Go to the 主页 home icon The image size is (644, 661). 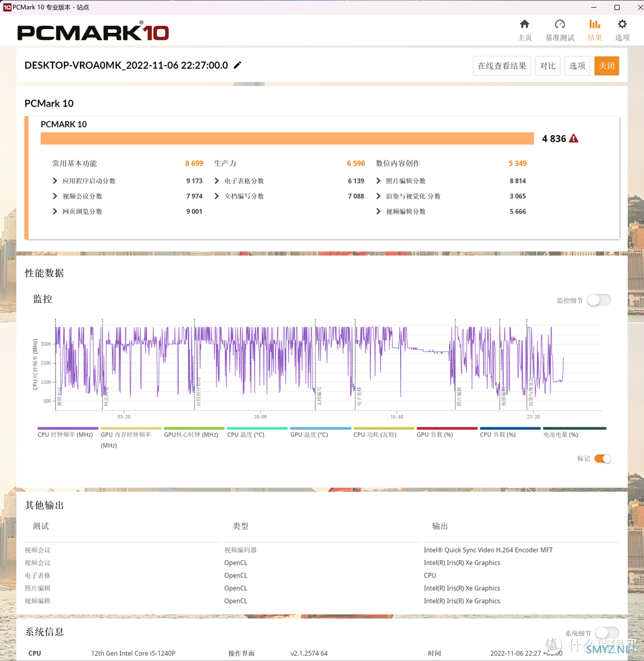click(524, 30)
